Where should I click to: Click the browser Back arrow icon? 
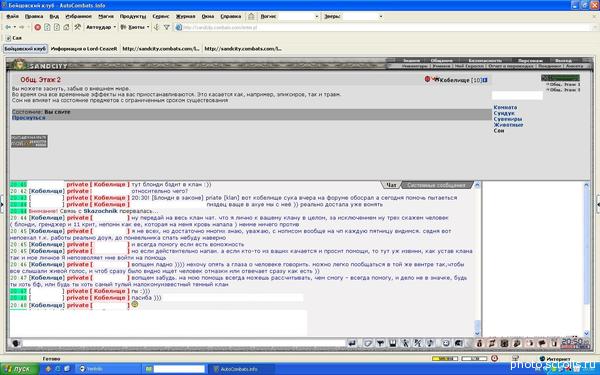[x=8, y=27]
